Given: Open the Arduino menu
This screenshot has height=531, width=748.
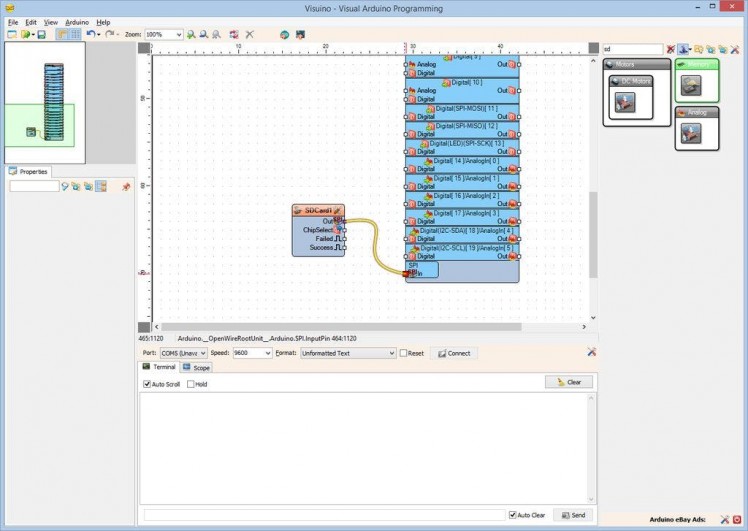Looking at the screenshot, I should pos(77,21).
